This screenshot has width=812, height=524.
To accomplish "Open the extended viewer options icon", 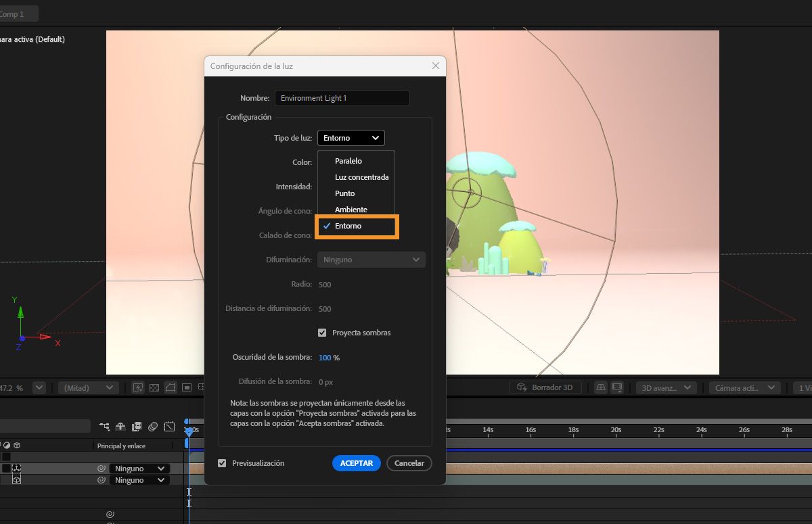I will point(617,387).
